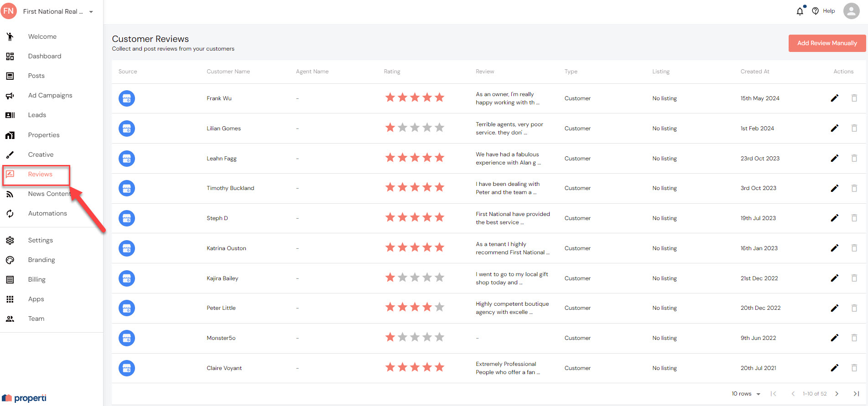
Task: Click Frank Wu's review text
Action: click(507, 98)
